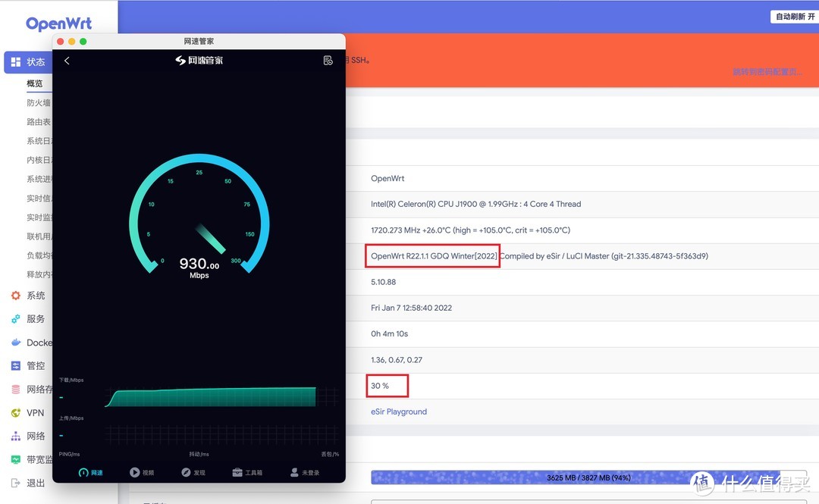Click the download speed graph
This screenshot has height=504, width=819.
(x=221, y=397)
